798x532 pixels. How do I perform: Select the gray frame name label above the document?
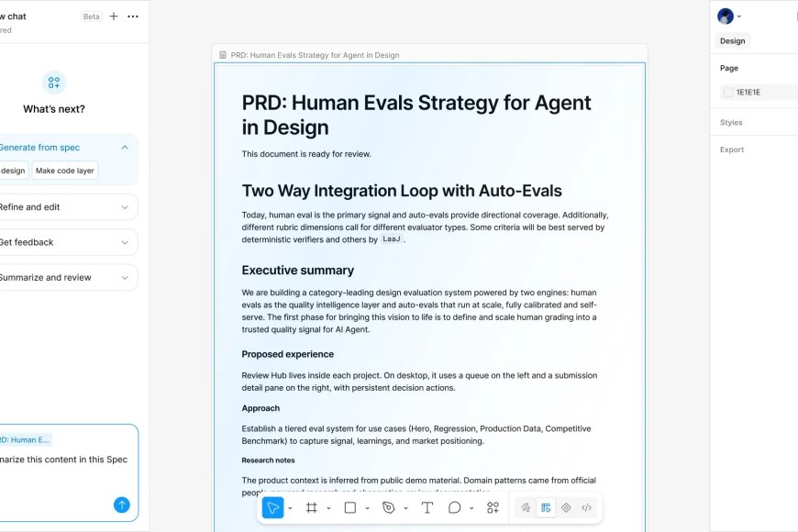click(315, 55)
